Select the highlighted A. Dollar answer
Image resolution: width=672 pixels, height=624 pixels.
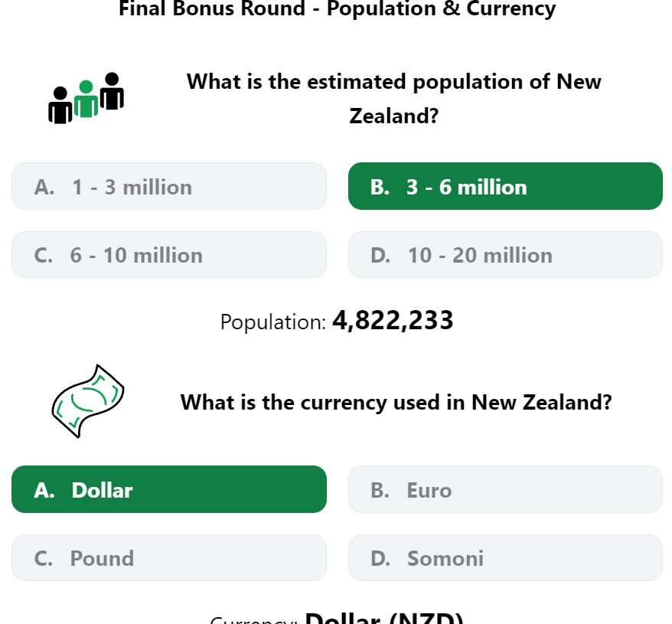169,489
